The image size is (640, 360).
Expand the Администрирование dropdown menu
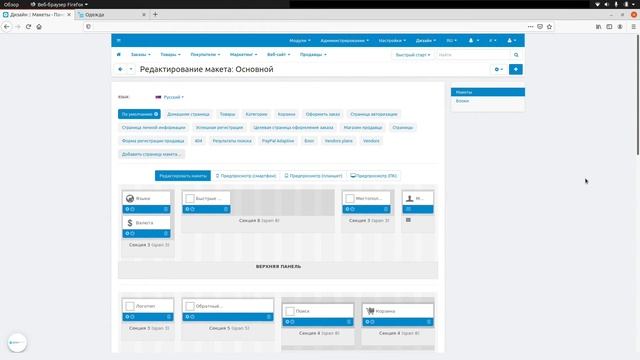click(x=344, y=40)
